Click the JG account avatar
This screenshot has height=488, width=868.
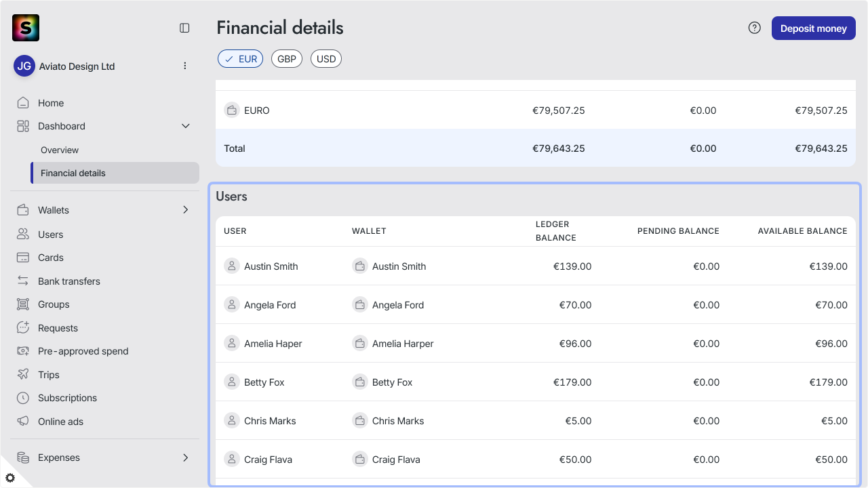click(x=24, y=66)
